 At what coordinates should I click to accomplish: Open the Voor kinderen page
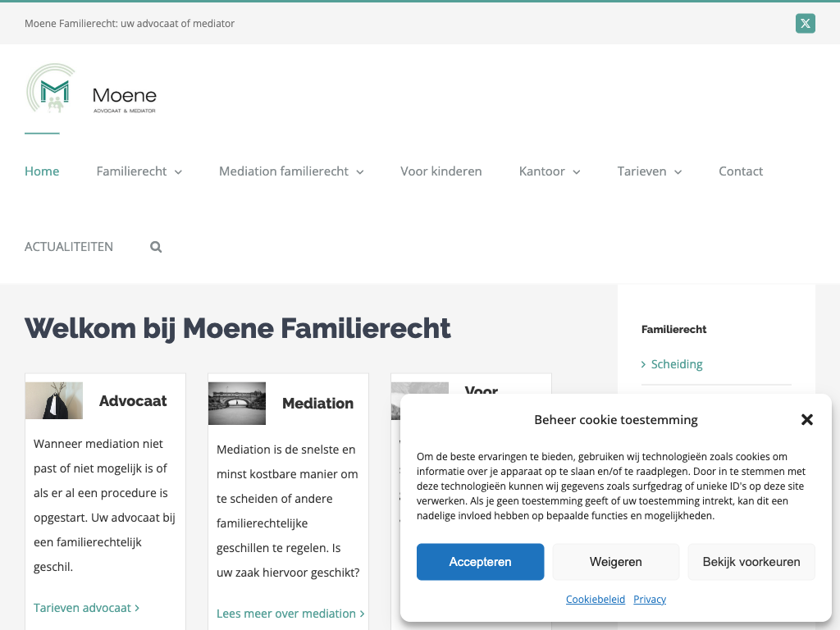[441, 171]
